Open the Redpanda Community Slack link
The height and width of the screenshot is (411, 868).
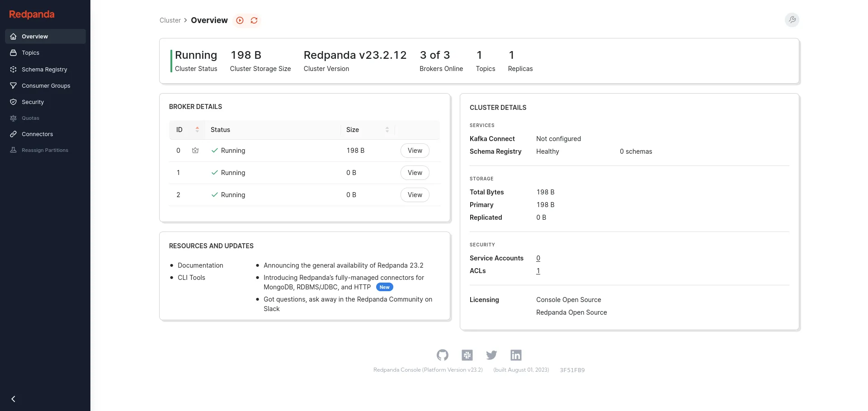click(348, 304)
